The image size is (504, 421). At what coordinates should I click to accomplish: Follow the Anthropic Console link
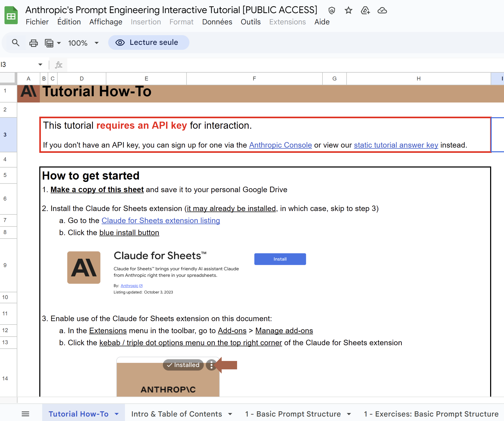280,145
